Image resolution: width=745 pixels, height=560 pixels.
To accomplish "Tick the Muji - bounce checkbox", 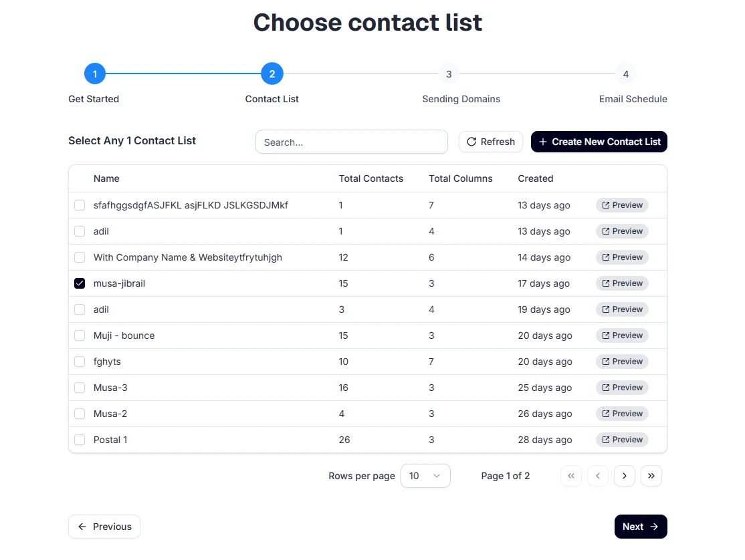I will click(x=80, y=335).
